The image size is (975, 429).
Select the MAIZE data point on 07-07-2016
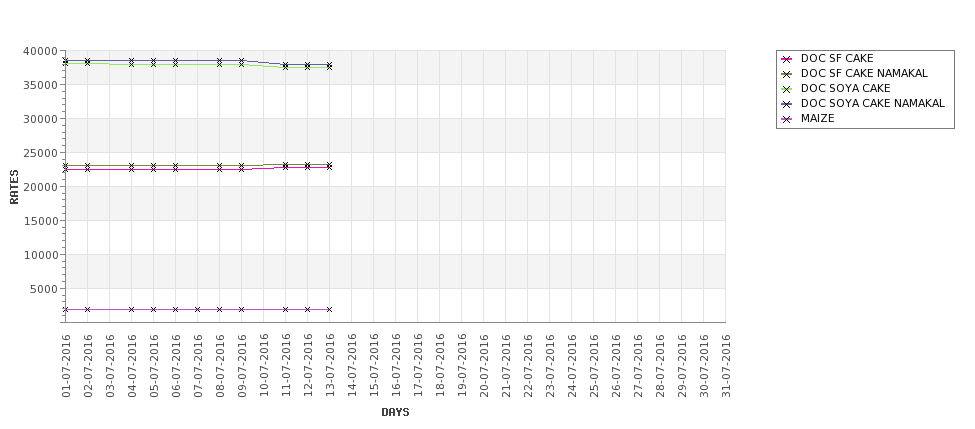point(197,309)
